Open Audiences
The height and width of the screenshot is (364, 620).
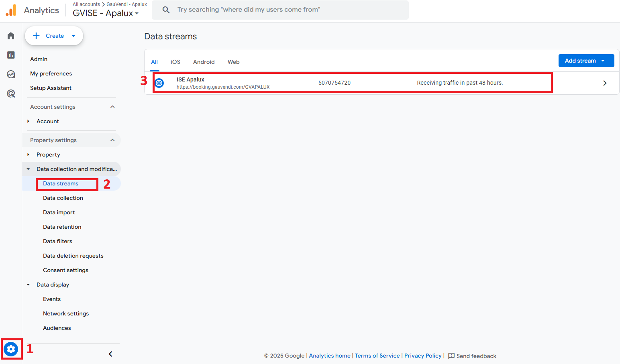pos(57,328)
